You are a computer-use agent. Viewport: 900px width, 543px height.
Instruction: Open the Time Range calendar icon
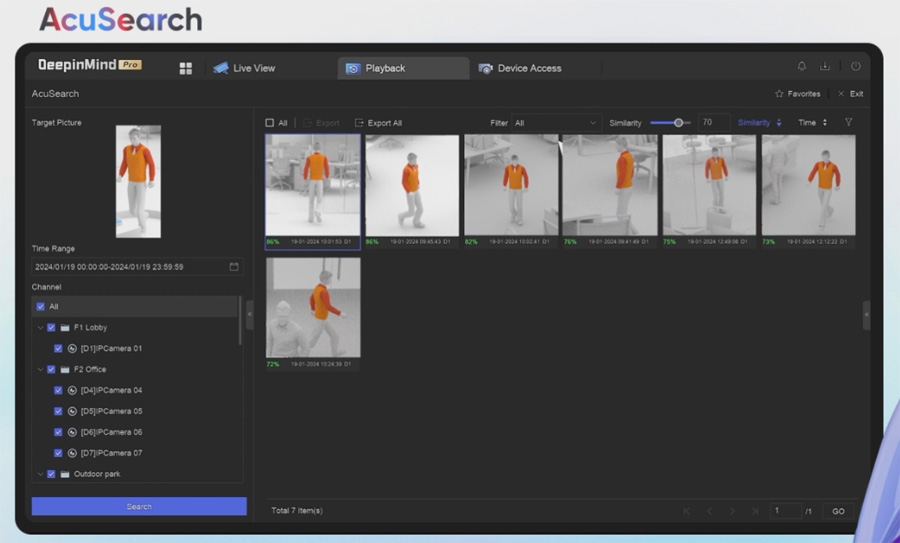point(234,267)
